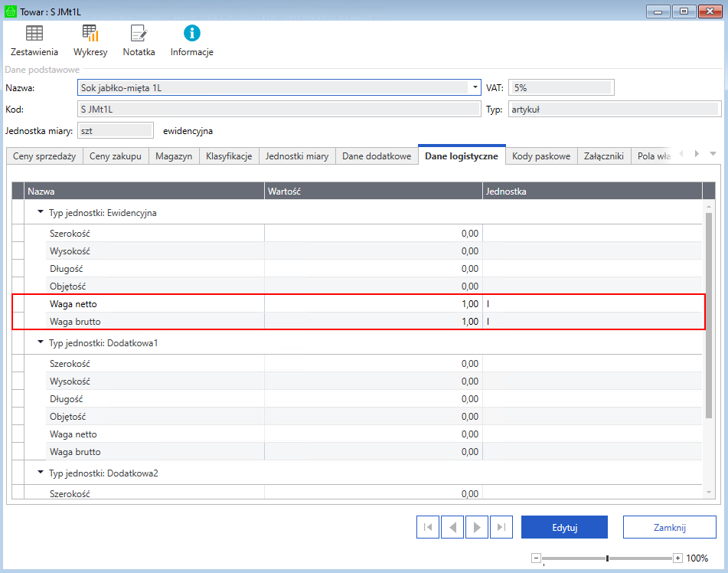Go to the previous record arrow
This screenshot has width=728, height=573.
(452, 527)
